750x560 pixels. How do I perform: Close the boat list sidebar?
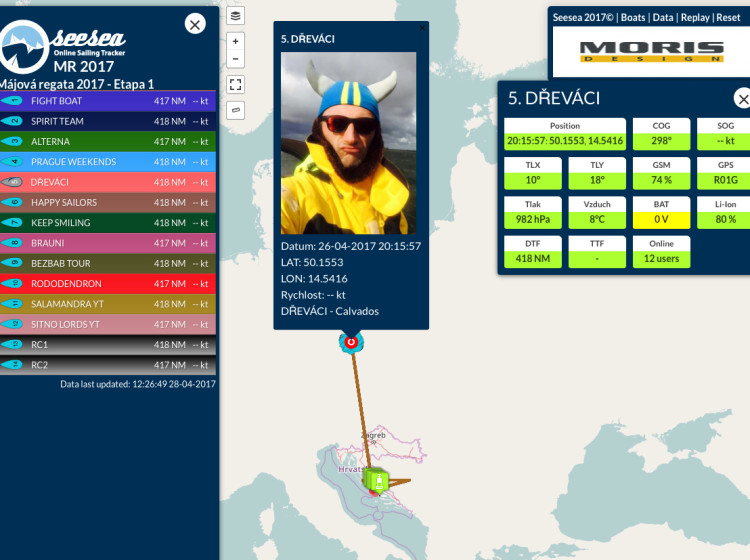click(195, 24)
